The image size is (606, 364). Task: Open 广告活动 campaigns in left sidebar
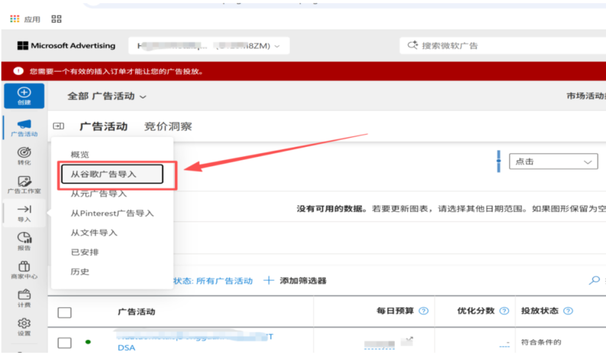tap(24, 127)
